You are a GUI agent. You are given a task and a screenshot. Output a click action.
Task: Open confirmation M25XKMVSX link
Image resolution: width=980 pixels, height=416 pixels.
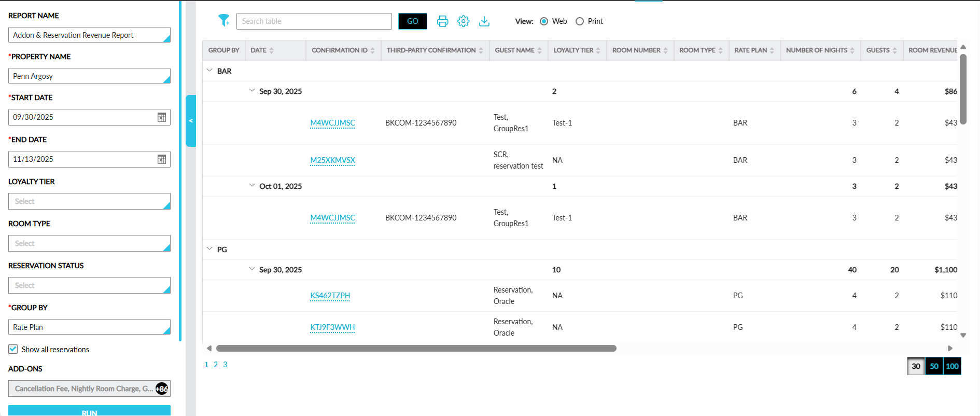pos(332,160)
